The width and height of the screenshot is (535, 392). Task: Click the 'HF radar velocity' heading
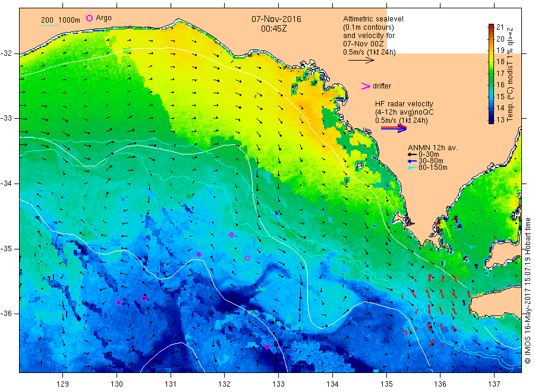click(x=404, y=103)
